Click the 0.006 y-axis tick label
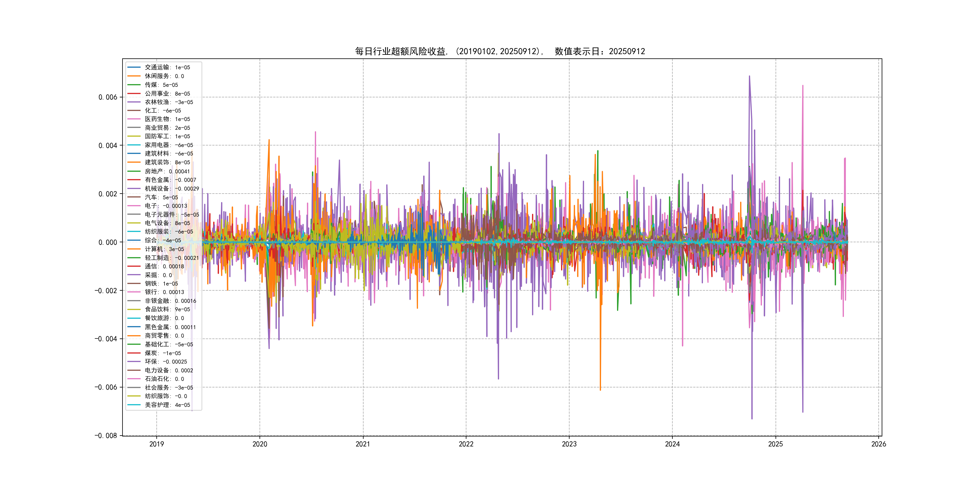The height and width of the screenshot is (490, 980). click(108, 97)
